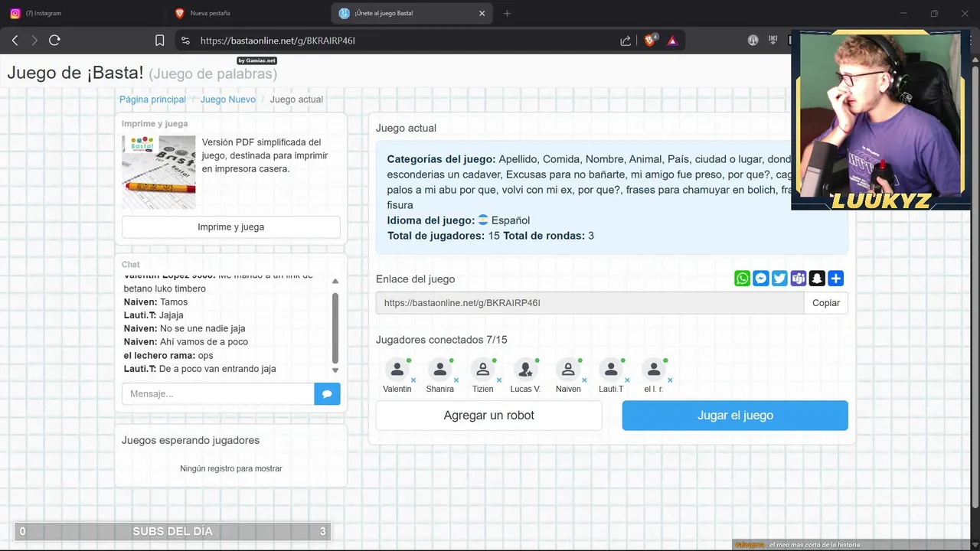Remove player Naiven with x icon

(x=584, y=380)
